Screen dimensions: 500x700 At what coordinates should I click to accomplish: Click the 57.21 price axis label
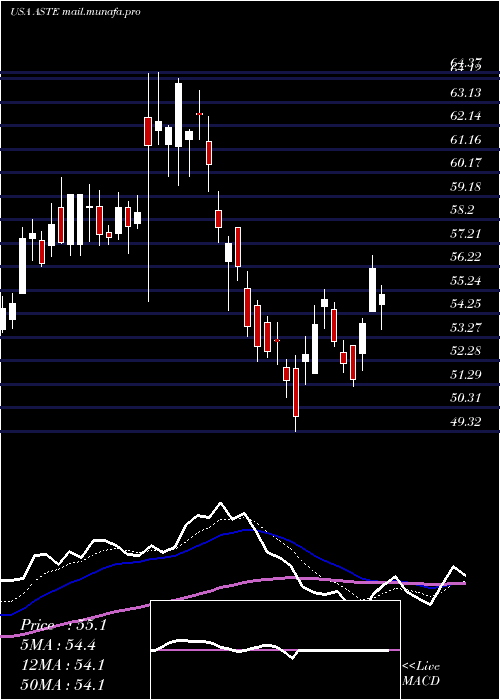tap(466, 233)
